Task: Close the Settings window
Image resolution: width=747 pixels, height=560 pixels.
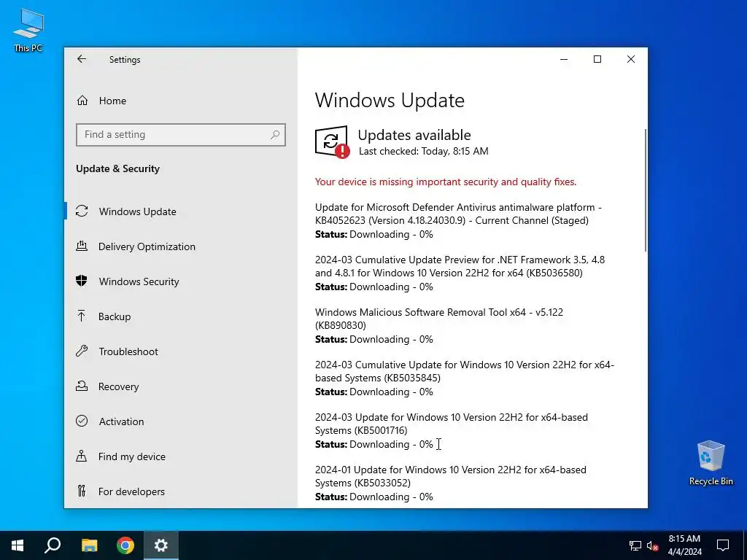Action: 631,59
